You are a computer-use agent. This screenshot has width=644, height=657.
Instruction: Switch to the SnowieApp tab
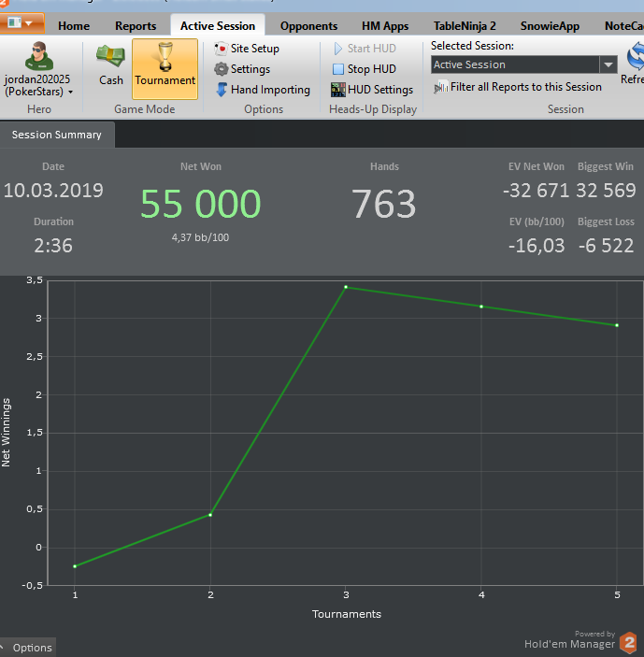point(550,26)
